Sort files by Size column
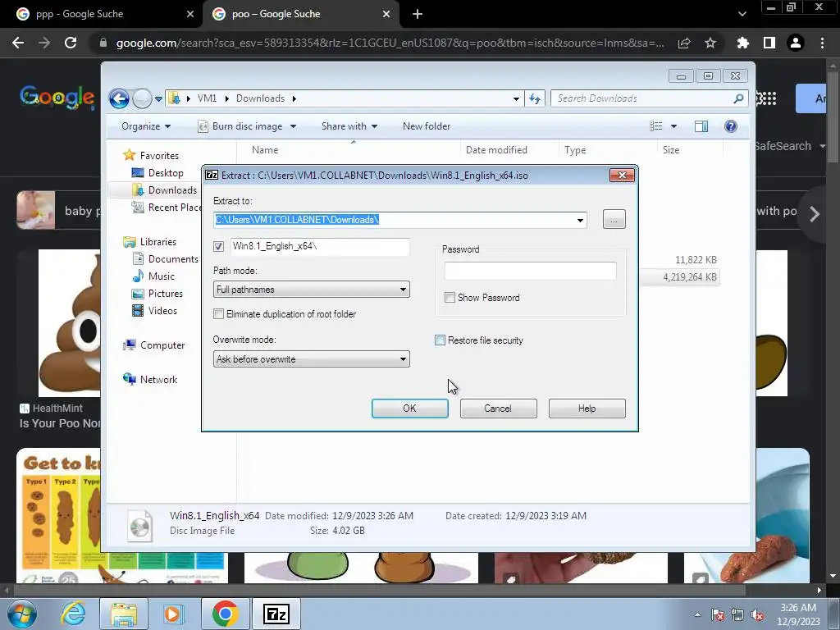Screen dimensions: 840x630 point(690,150)
